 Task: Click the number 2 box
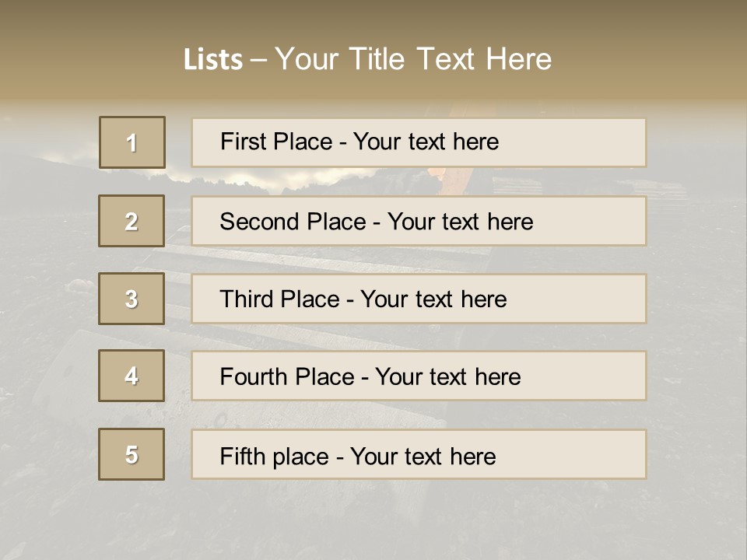132,221
